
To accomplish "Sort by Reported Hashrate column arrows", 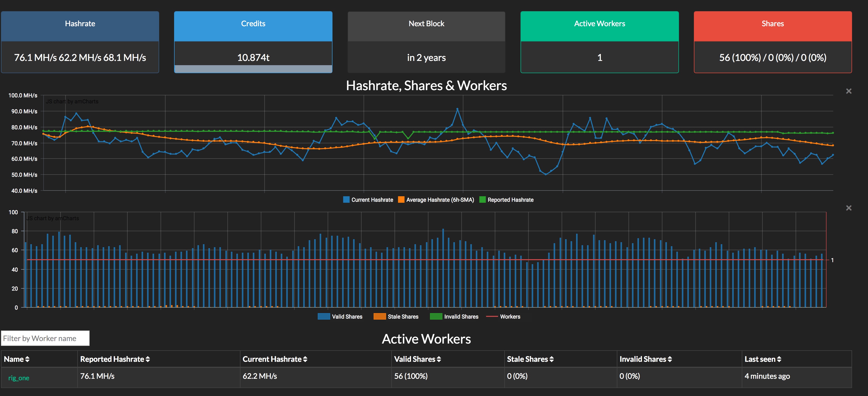I will pos(148,359).
